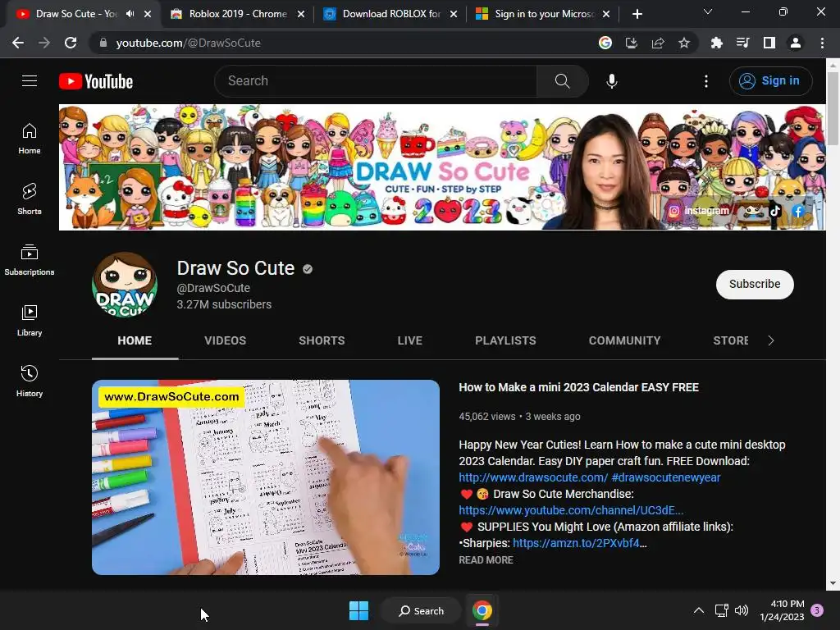Go back with browser back arrow
840x630 pixels.
pos(18,43)
